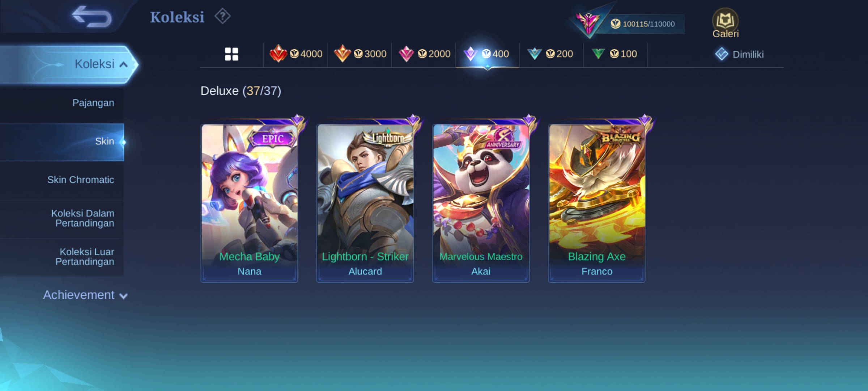Open the Galeri book icon
Screen dimensions: 868x391
[x=726, y=23]
